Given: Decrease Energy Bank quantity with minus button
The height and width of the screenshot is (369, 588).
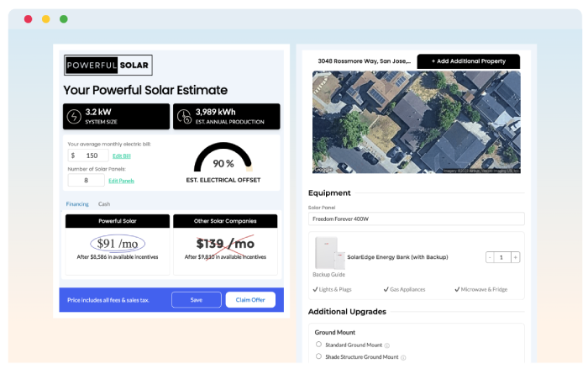Looking at the screenshot, I should (491, 257).
